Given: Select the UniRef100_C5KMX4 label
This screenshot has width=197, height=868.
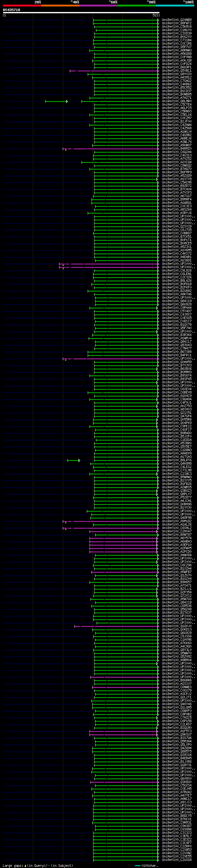Looking at the screenshot, I should pyautogui.click(x=177, y=26).
